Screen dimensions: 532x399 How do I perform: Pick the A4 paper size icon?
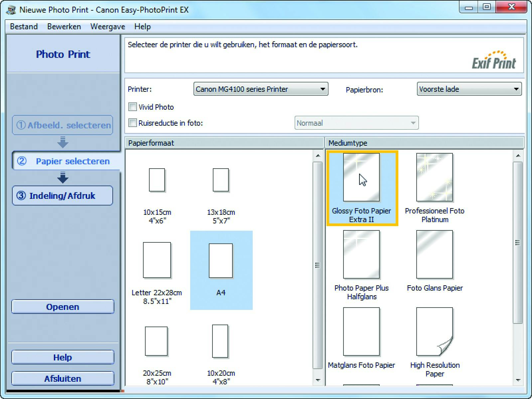[x=221, y=261]
